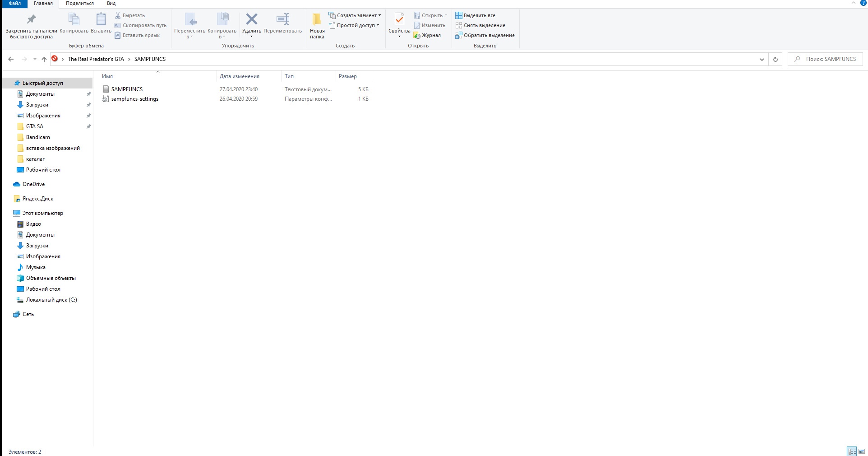Open Создать элемент dropdown
This screenshot has width=868, height=456.
pos(355,15)
